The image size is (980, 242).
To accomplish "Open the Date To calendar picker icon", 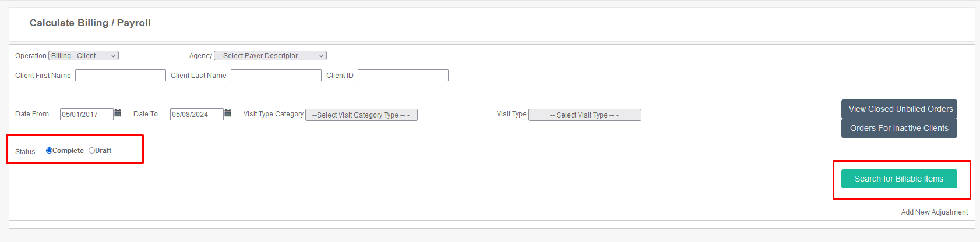I will pos(228,113).
